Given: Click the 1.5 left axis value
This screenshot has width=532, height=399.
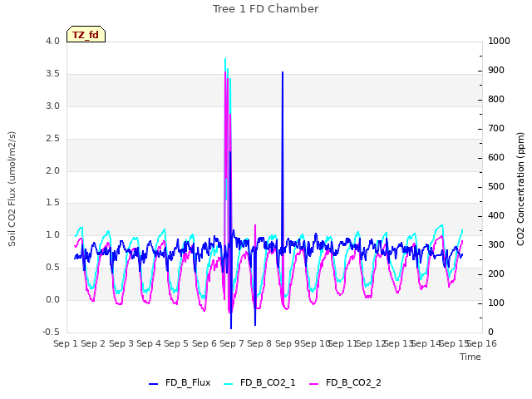Looking at the screenshot, I should pyautogui.click(x=52, y=203).
